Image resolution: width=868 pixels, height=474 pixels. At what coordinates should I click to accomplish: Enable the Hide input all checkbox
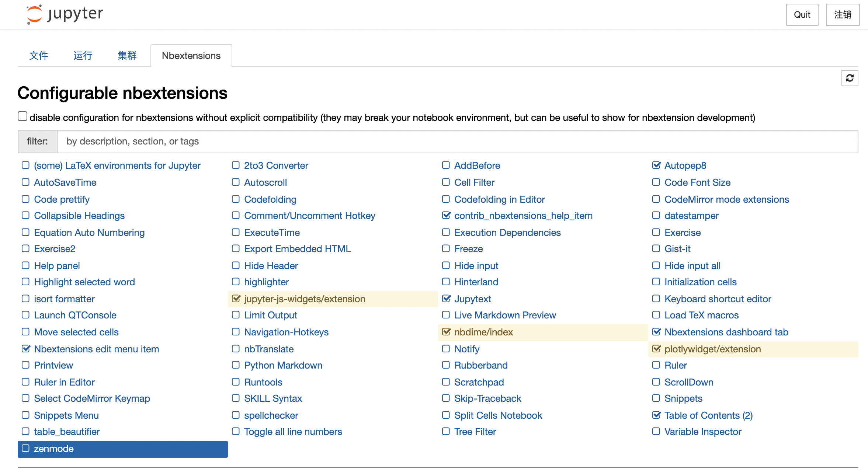[x=656, y=265]
